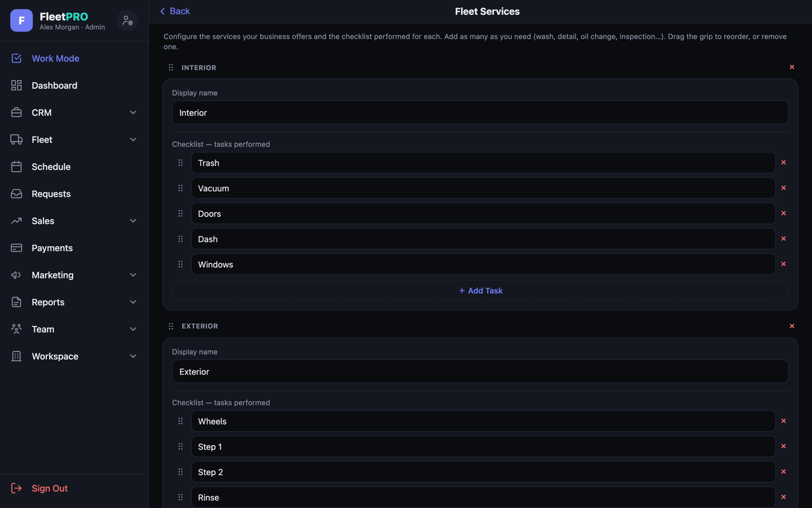The image size is (812, 508).
Task: Grab the INTERIOR section drag grip
Action: [171, 67]
